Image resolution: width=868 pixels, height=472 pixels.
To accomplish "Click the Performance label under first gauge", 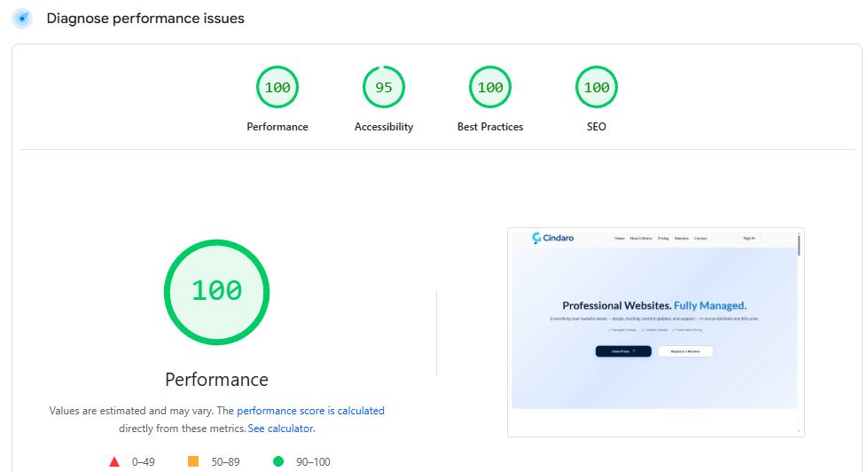I will (x=278, y=127).
